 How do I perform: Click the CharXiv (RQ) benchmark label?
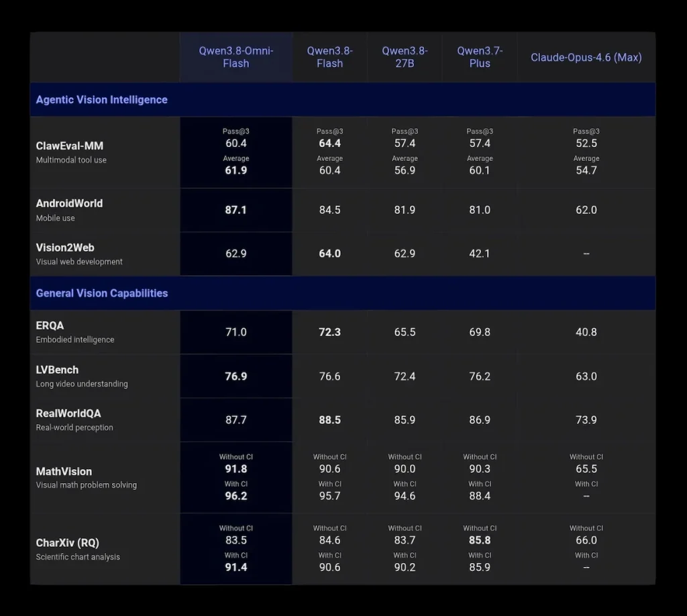68,543
